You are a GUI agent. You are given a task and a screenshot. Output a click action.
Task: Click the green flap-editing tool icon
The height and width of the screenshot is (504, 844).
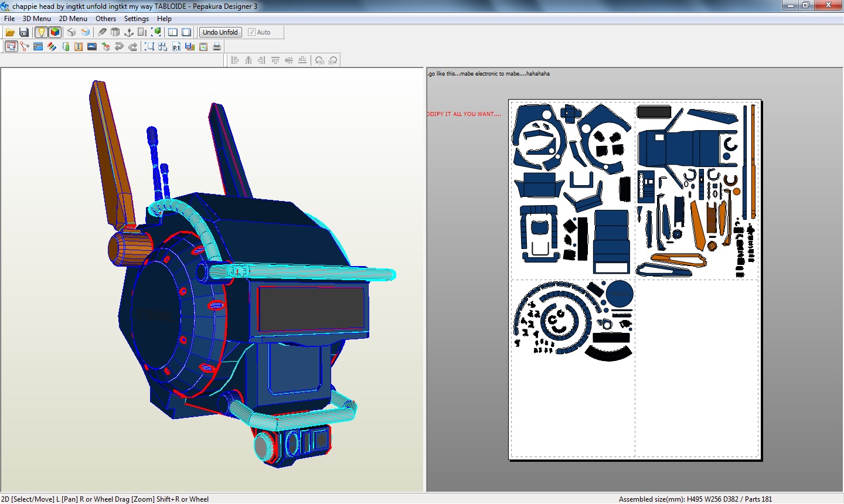click(x=65, y=46)
